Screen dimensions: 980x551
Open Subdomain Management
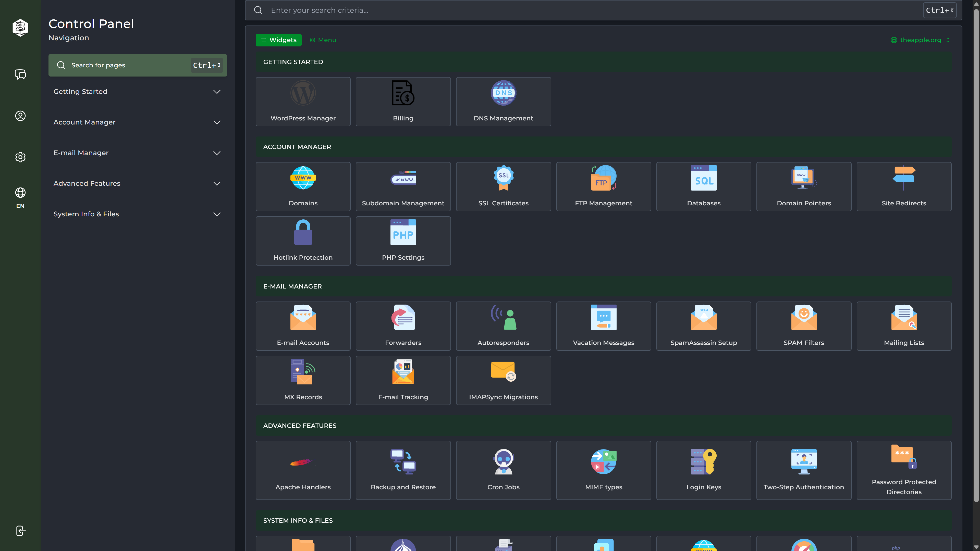(403, 186)
